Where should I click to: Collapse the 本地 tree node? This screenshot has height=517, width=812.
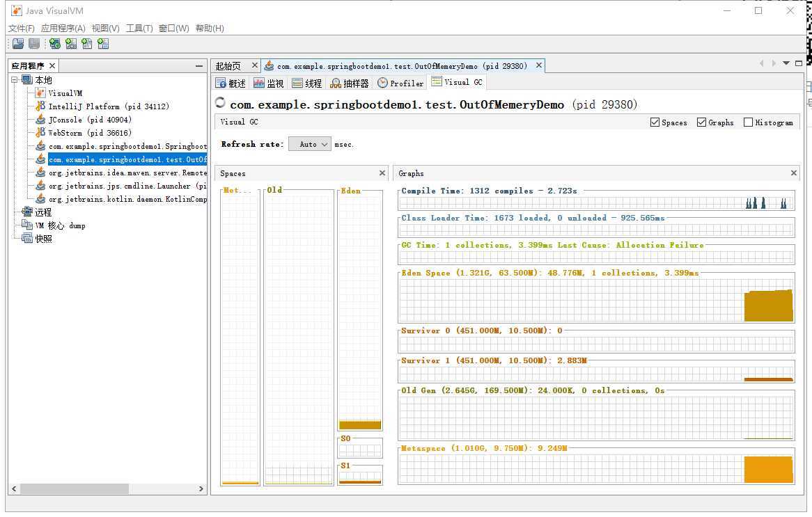tap(15, 80)
